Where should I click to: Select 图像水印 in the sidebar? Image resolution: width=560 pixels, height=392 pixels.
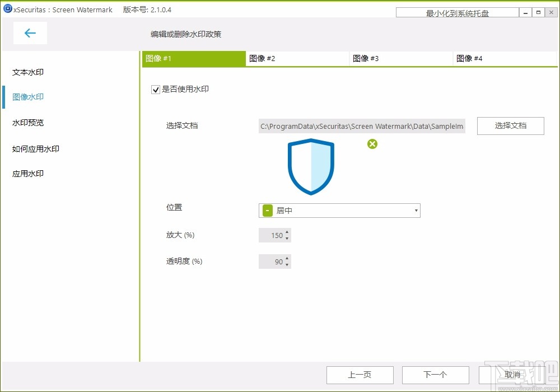[x=28, y=97]
